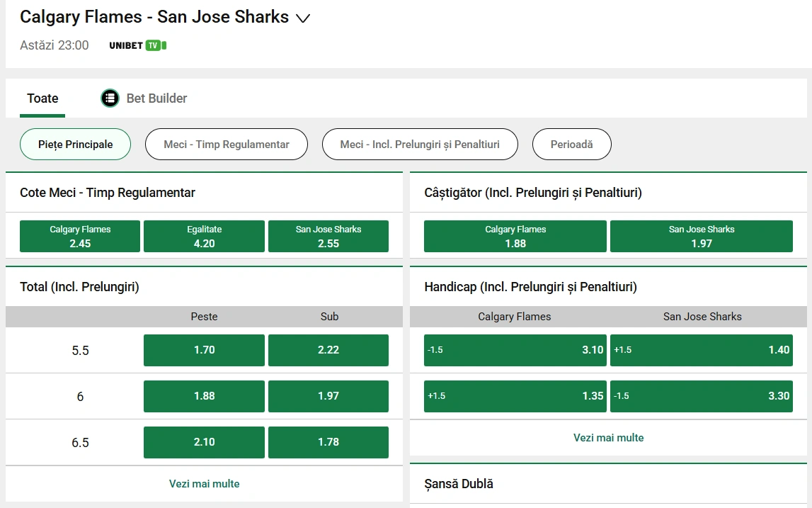This screenshot has height=508, width=812.
Task: Pick Calgary Flames handicap -1.5 at 3.10
Action: 515,350
